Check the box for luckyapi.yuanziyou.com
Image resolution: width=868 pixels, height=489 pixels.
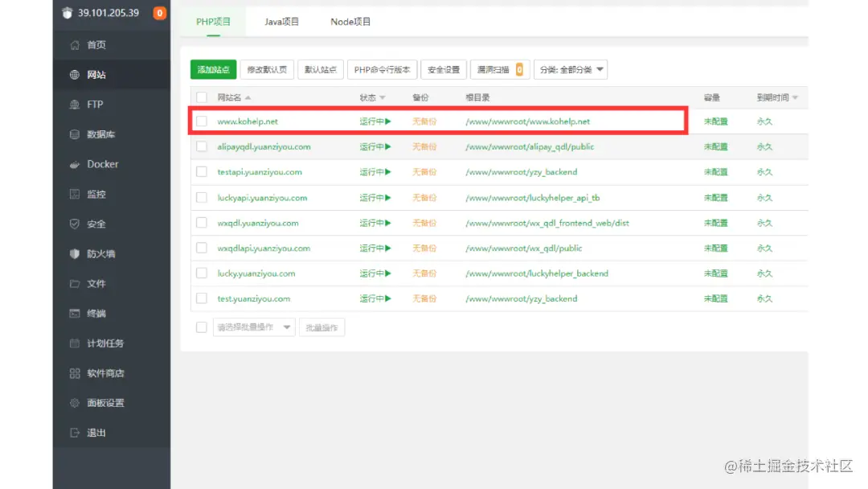pyautogui.click(x=202, y=198)
